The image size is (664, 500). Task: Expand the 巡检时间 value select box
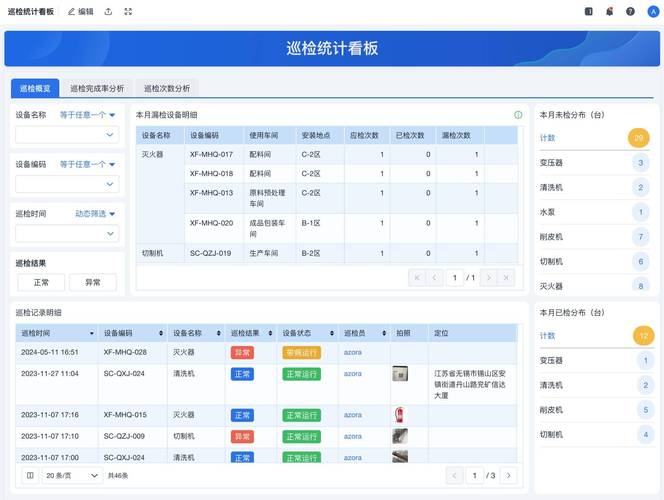click(x=67, y=234)
